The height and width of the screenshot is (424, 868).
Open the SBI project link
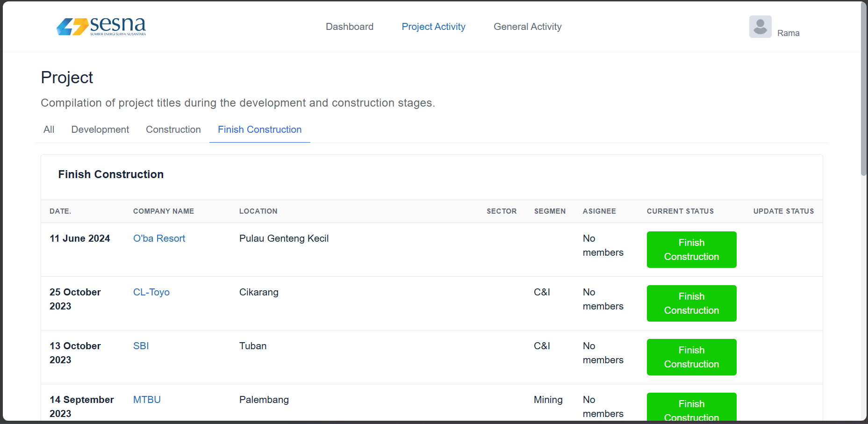point(141,346)
